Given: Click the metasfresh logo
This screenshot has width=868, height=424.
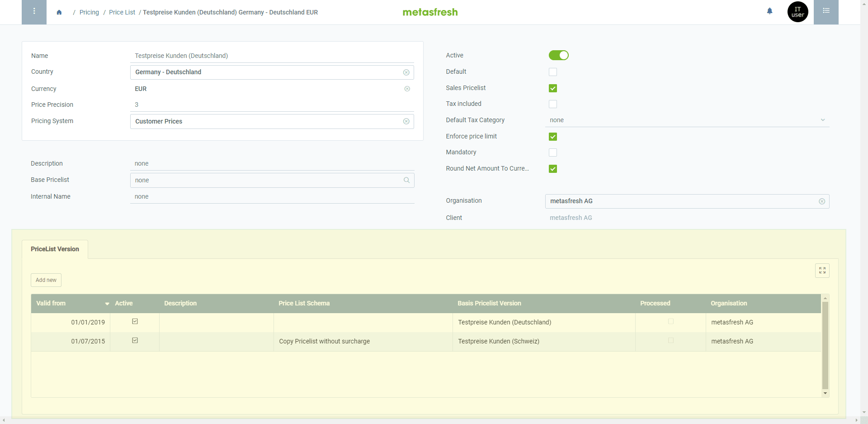Looking at the screenshot, I should [x=430, y=12].
